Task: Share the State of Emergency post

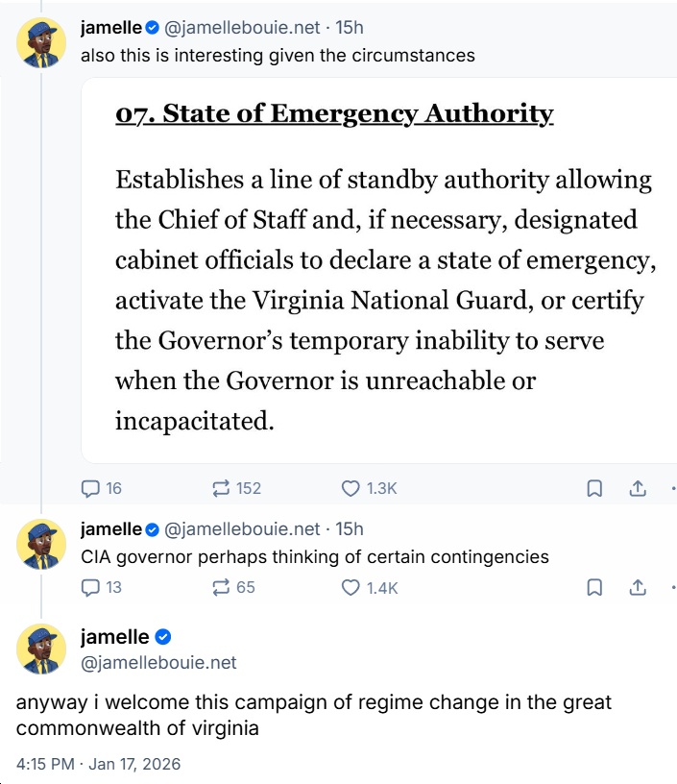Action: point(637,488)
